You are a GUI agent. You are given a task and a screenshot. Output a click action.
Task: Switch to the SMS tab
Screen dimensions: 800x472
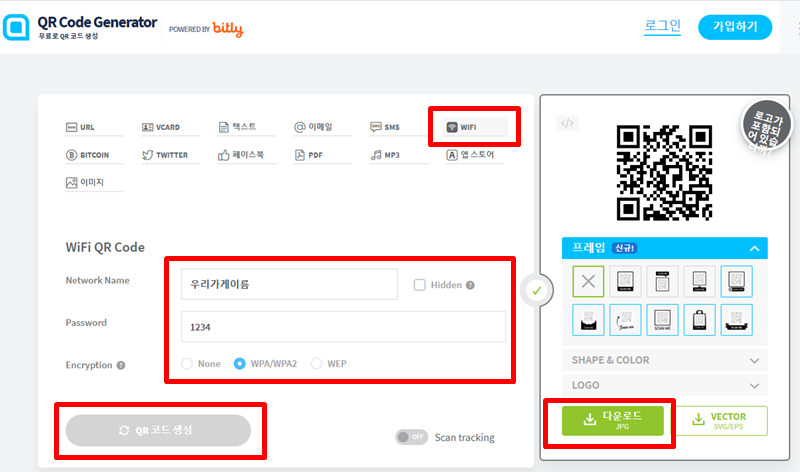pos(398,128)
